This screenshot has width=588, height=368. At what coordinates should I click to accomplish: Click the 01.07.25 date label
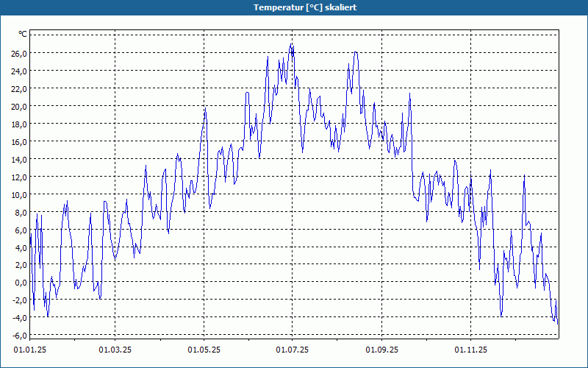292,350
